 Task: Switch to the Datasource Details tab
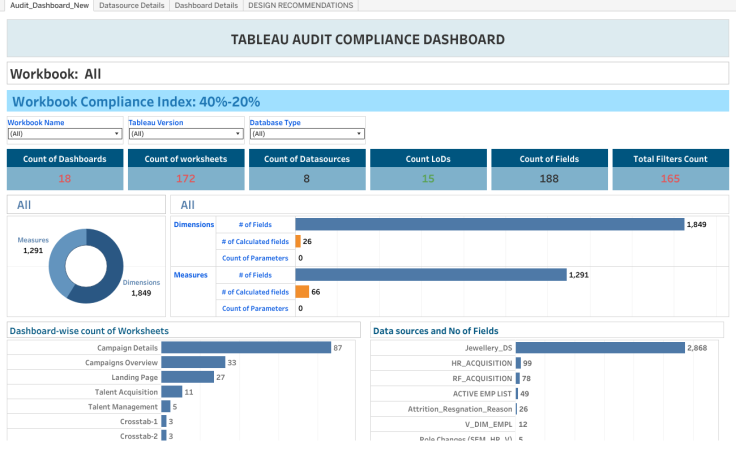132,5
